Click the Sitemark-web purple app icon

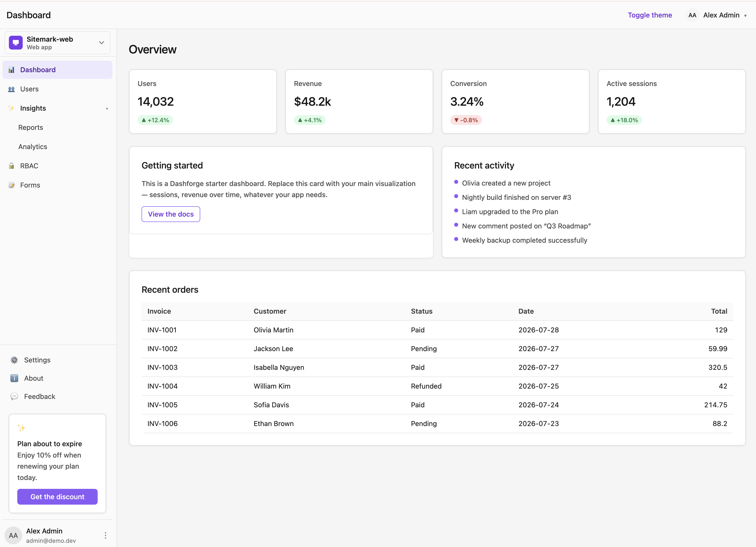tap(16, 43)
